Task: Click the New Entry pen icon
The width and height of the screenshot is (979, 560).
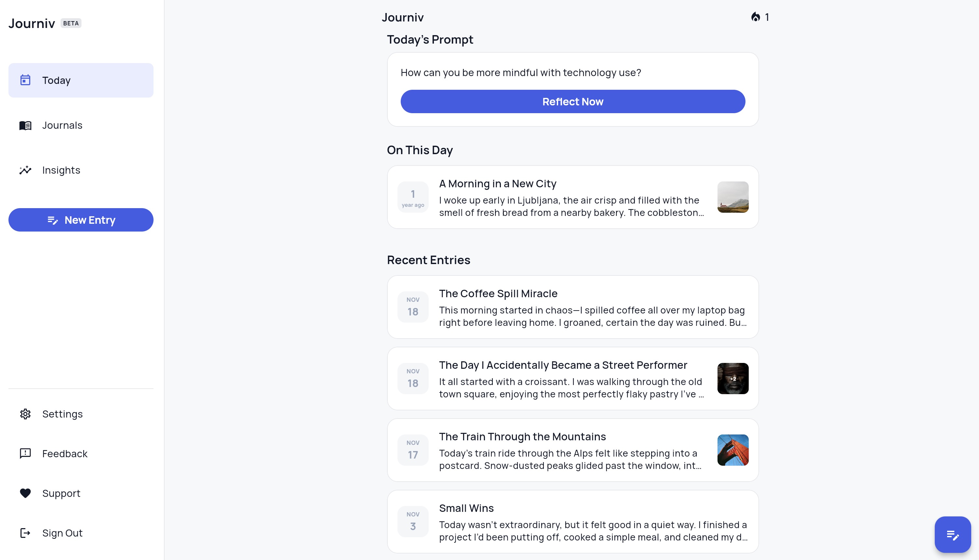Action: point(53,220)
